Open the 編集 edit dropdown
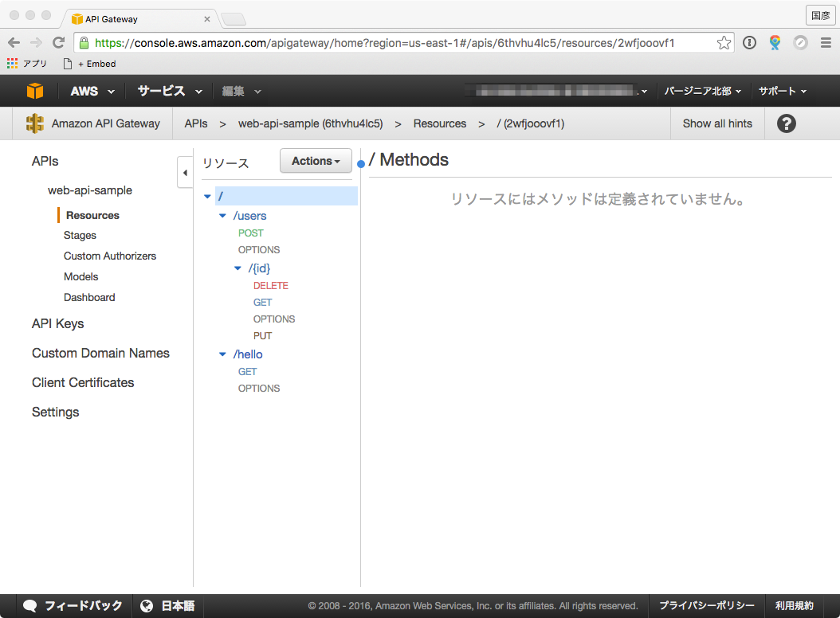The image size is (840, 618). 241,92
